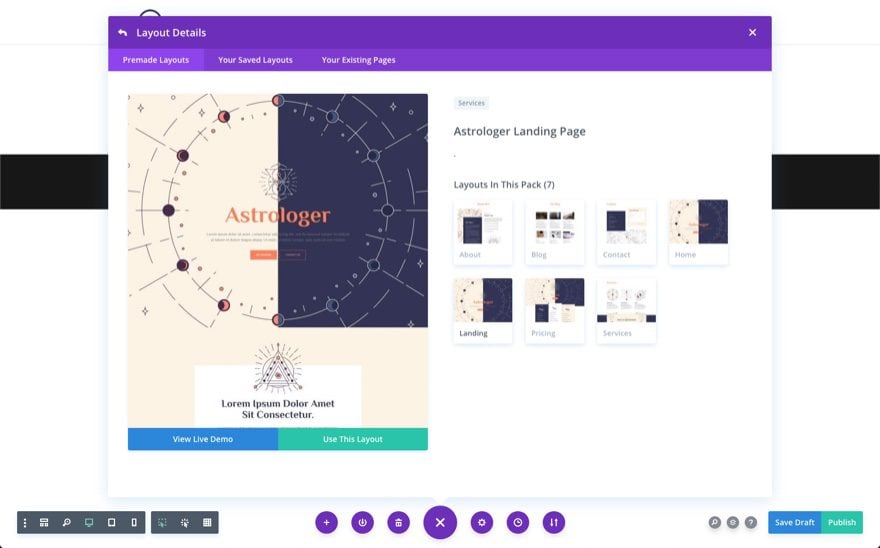This screenshot has height=548, width=880.
Task: Switch to Your Saved Layouts tab
Action: (255, 60)
